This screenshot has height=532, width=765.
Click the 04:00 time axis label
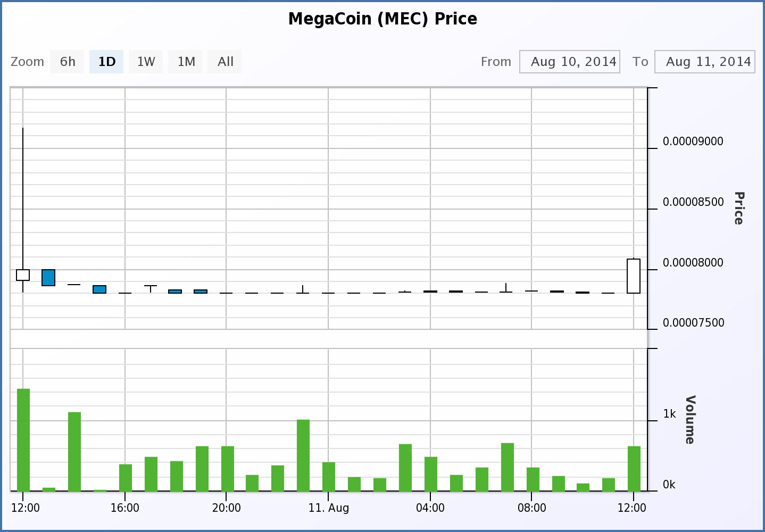point(430,508)
